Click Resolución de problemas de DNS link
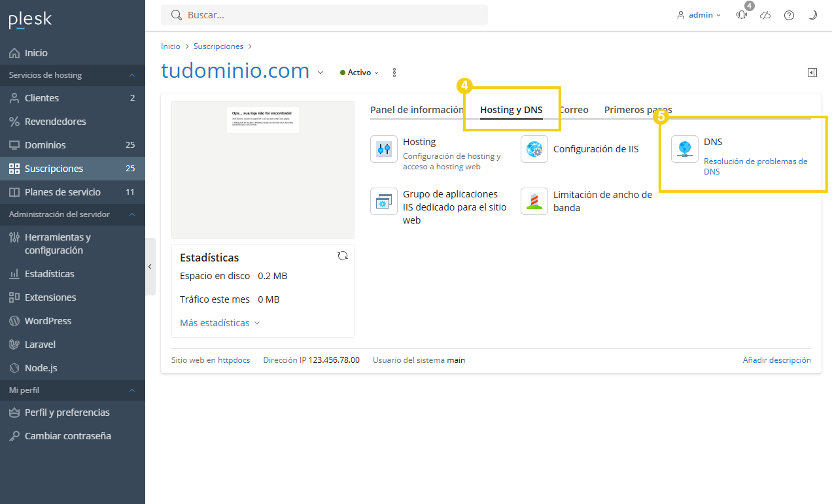 coord(755,167)
